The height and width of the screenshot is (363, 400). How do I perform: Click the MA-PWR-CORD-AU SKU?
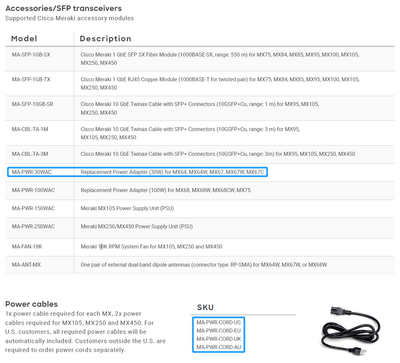(x=219, y=347)
